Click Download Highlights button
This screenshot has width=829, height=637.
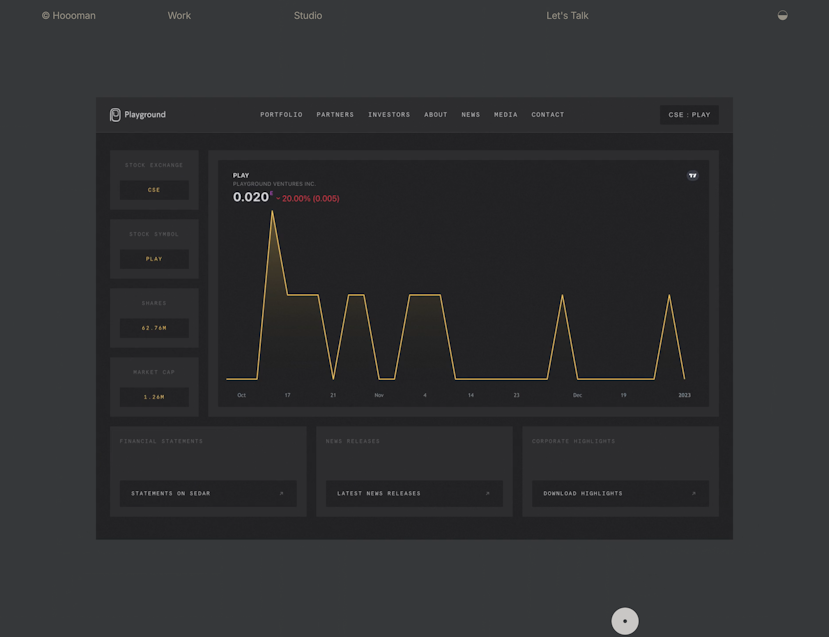tap(620, 494)
